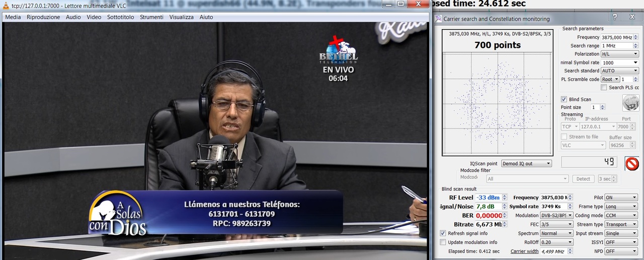Enable Update modulation info checkbox
This screenshot has width=644, height=260.
tap(443, 242)
